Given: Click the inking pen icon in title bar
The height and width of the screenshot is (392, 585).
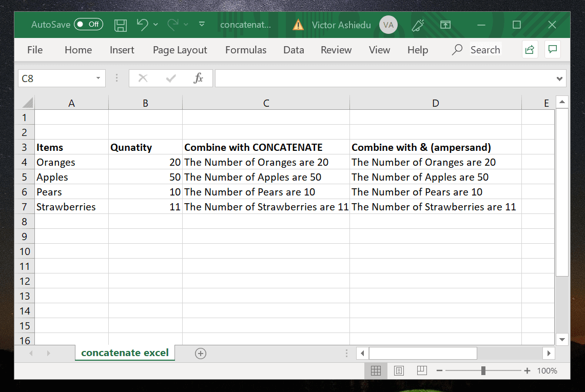Looking at the screenshot, I should pos(418,25).
